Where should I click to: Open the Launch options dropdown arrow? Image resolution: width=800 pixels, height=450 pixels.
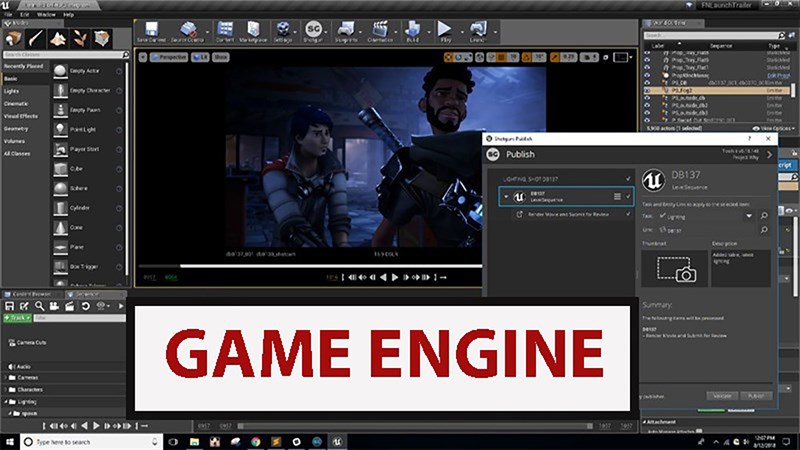tap(495, 32)
